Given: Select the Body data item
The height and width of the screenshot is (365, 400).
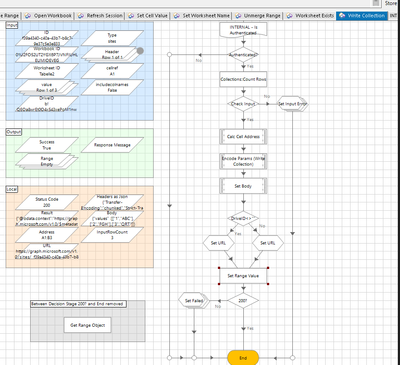Looking at the screenshot, I should click(112, 218).
